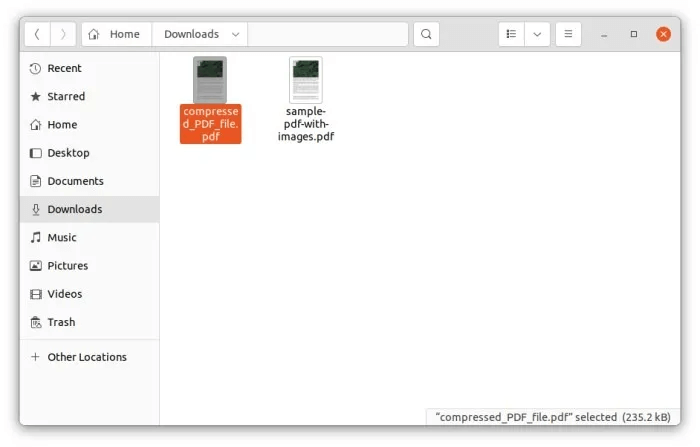
Task: Expand the view options chevron
Action: click(537, 34)
